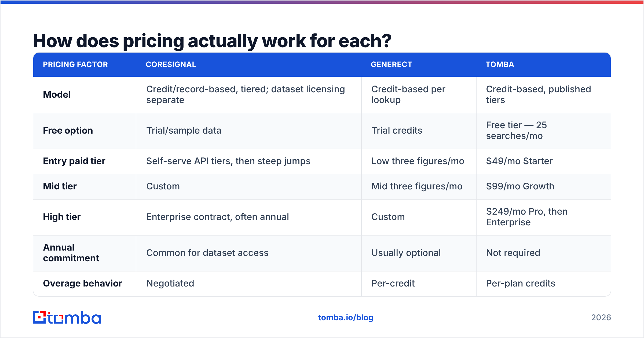
Task: Click 'Custom' in the High tier row
Action: 388,217
